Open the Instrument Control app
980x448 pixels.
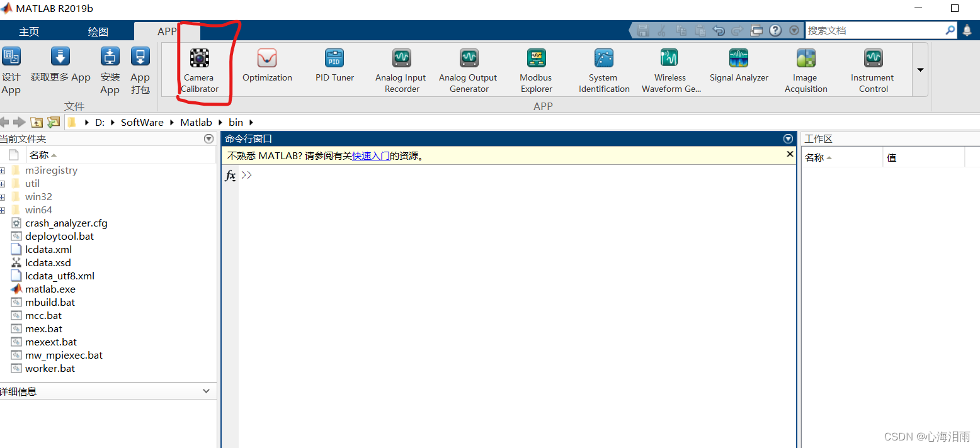click(873, 70)
